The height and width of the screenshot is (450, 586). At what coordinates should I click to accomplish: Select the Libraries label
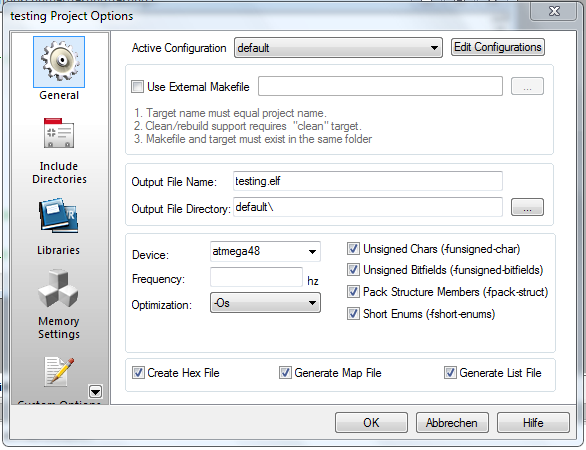click(58, 250)
